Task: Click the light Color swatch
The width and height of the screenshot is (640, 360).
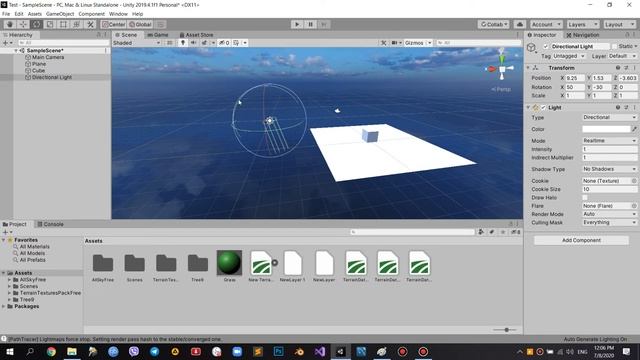Action: (x=606, y=129)
